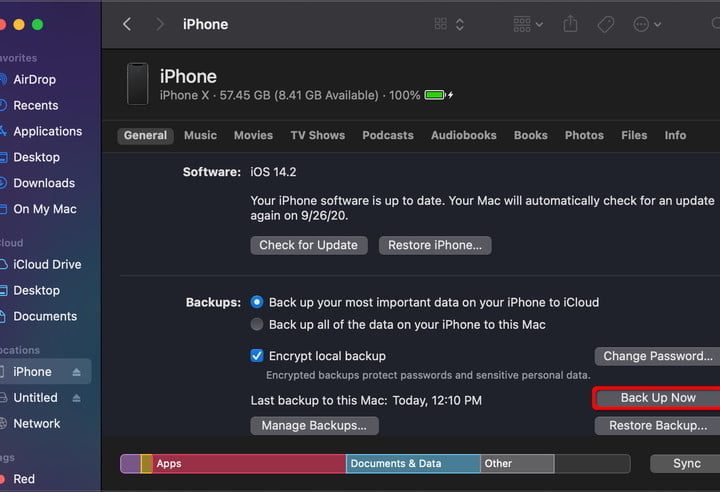Click Check for Update button
Image resolution: width=720 pixels, height=492 pixels.
309,245
